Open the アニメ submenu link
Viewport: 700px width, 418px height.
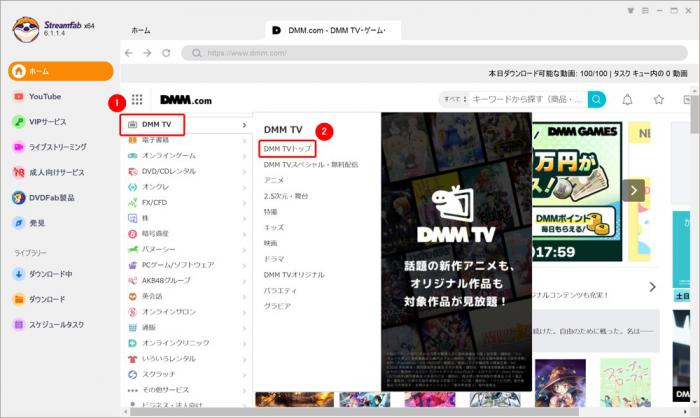coord(274,180)
